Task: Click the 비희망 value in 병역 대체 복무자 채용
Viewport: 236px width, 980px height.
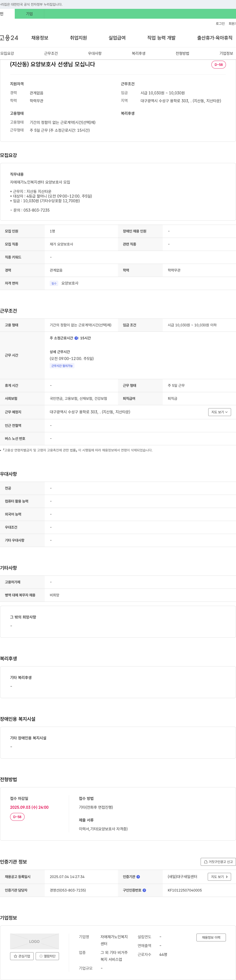Action: pyautogui.click(x=54, y=595)
